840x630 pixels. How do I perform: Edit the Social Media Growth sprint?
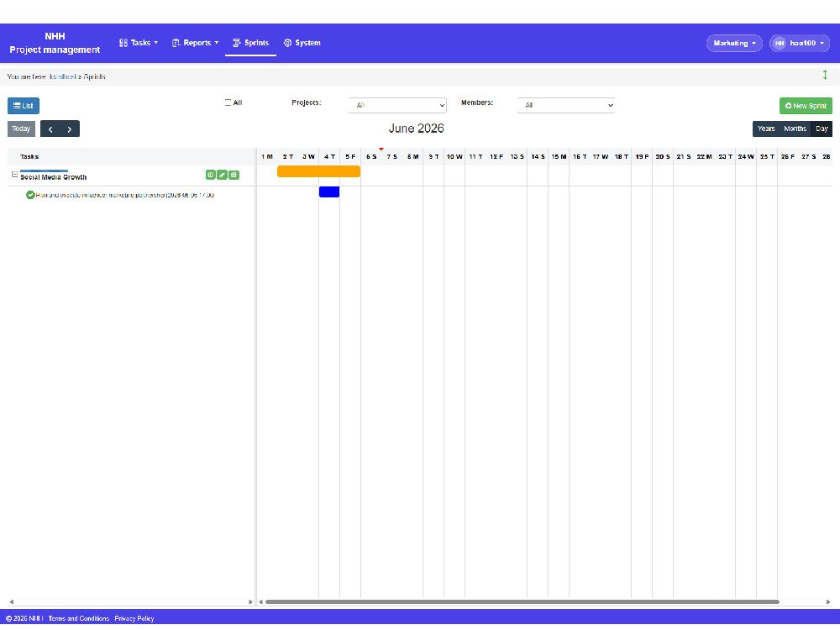[223, 175]
